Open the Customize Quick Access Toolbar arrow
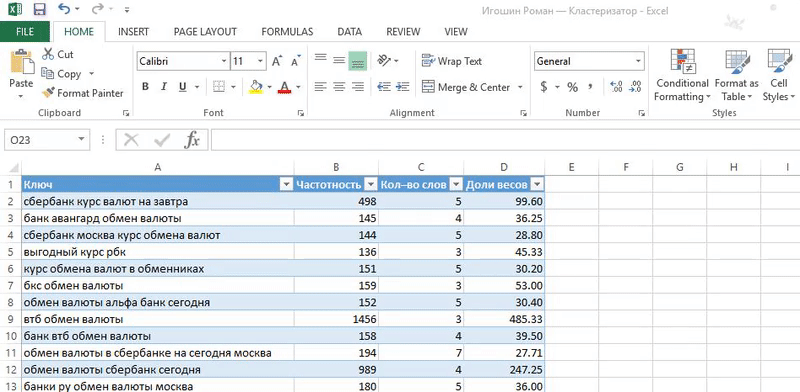 point(127,10)
